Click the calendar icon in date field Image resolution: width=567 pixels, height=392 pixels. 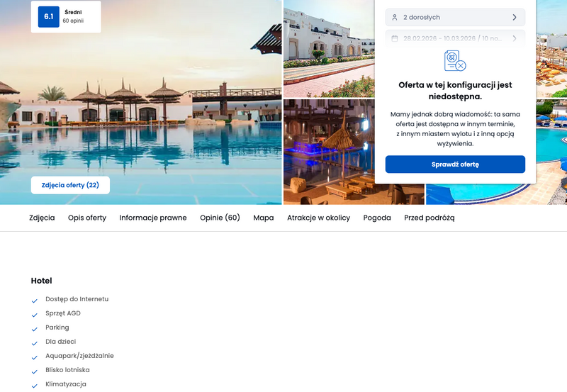click(395, 38)
